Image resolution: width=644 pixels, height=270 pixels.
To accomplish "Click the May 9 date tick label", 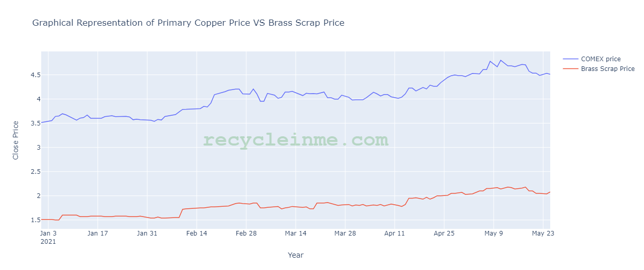I will tap(494, 233).
